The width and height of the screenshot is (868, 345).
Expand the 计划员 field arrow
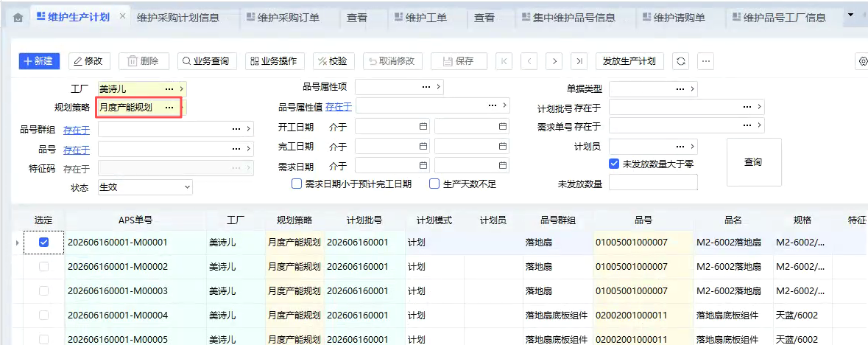point(693,147)
